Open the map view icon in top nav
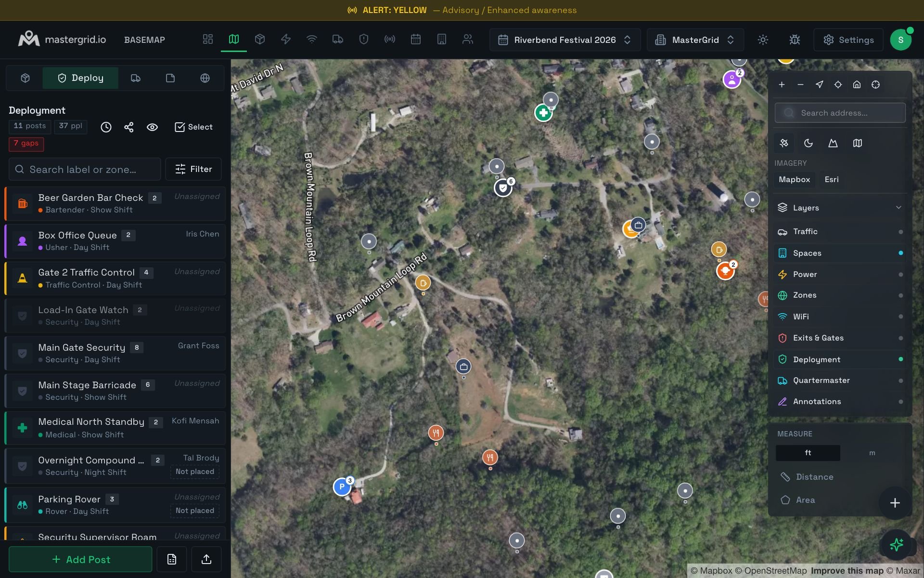Image resolution: width=924 pixels, height=578 pixels. 234,39
